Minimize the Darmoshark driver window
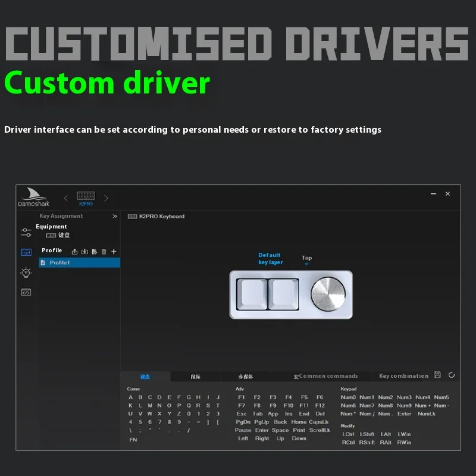Image resolution: width=476 pixels, height=476 pixels. [433, 194]
